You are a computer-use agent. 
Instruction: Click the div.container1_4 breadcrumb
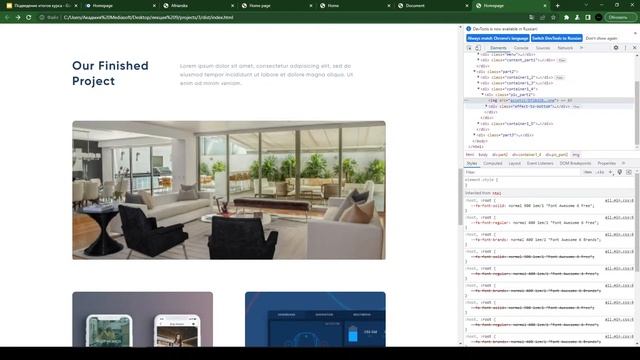pos(527,155)
